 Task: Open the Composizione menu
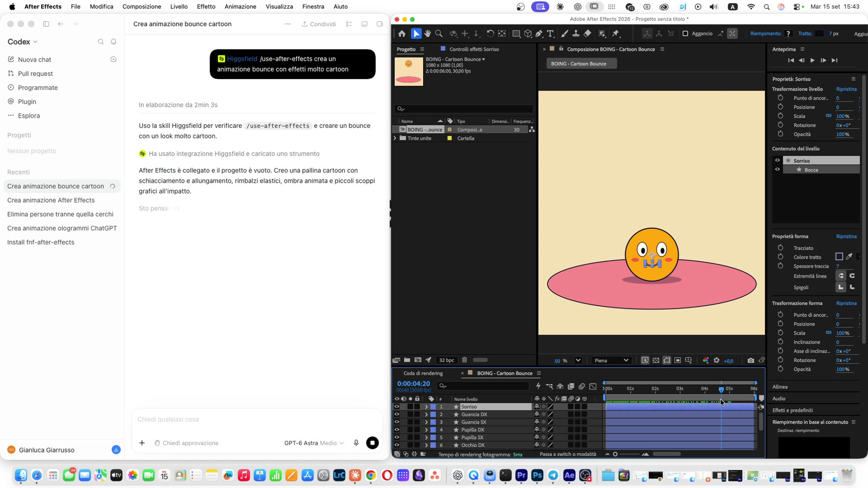click(x=142, y=7)
